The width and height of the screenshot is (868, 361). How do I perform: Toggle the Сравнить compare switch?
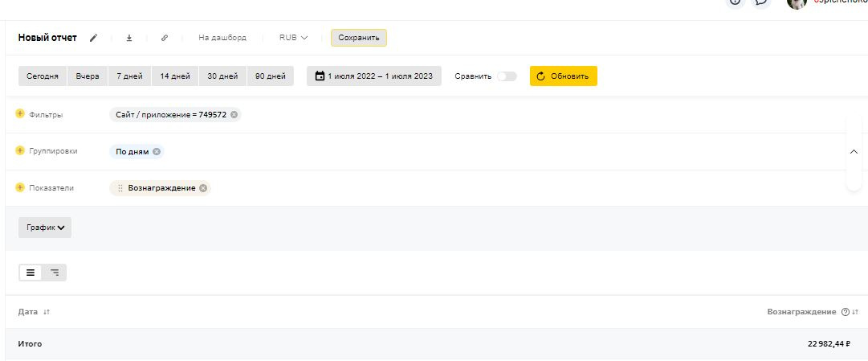[x=507, y=76]
